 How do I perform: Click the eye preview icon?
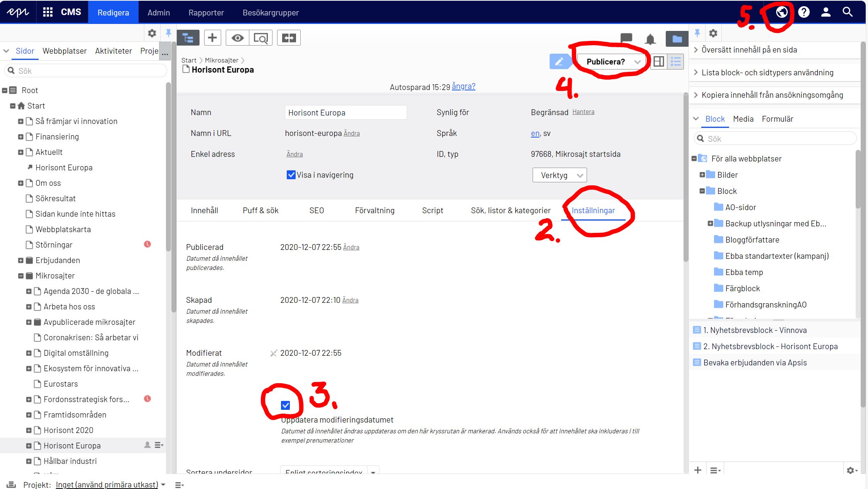[x=237, y=38]
